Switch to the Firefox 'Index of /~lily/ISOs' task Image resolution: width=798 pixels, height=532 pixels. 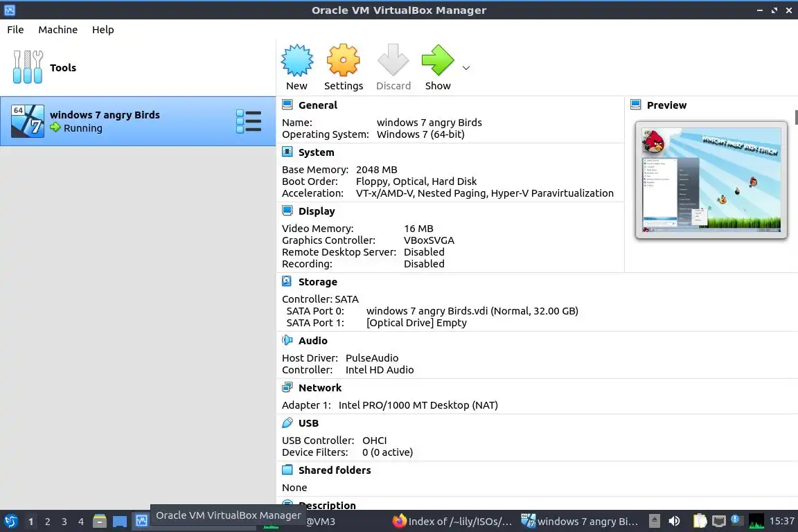(x=452, y=522)
